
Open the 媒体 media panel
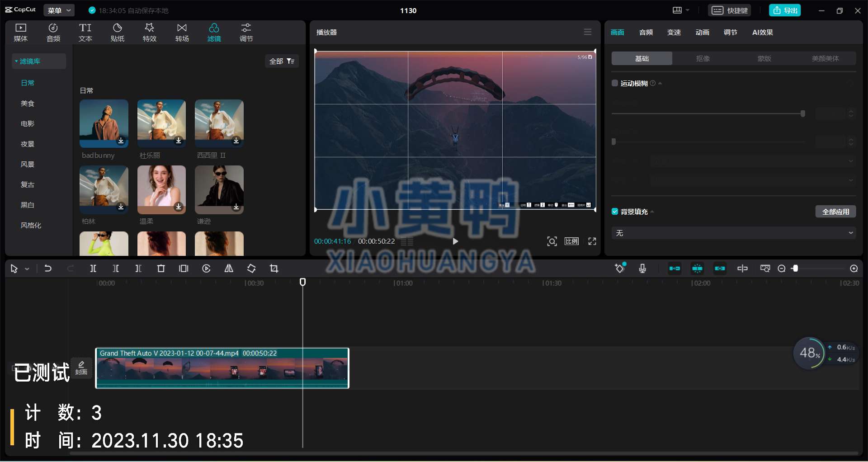tap(21, 33)
